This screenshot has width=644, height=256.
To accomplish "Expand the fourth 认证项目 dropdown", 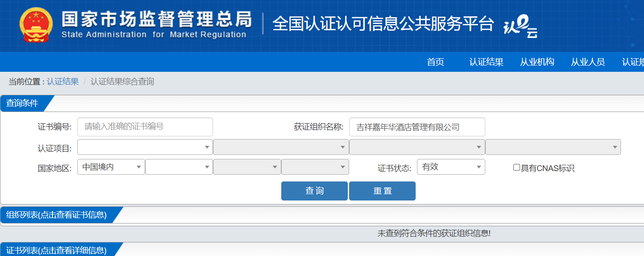I will click(553, 147).
